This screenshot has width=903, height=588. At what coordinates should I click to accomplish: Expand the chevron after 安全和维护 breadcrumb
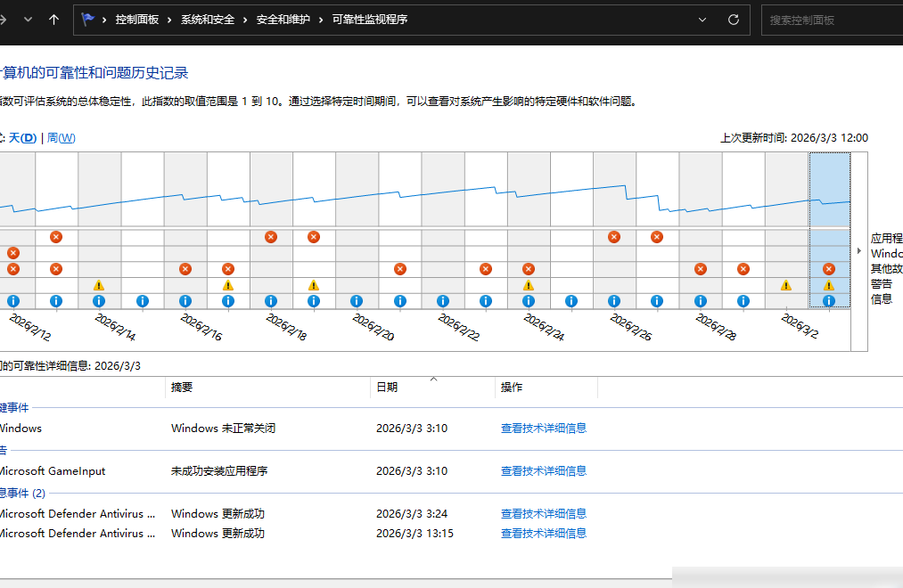point(321,20)
